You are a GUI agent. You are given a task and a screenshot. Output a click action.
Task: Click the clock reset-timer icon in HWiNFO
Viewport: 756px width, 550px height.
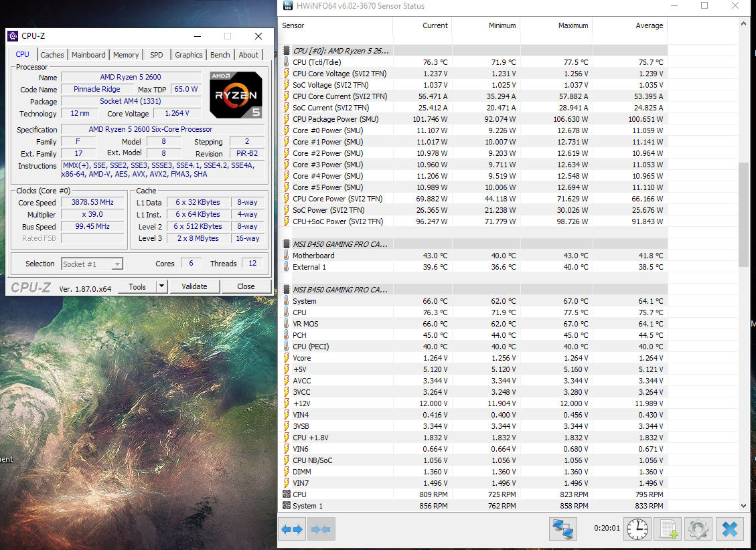coord(637,529)
